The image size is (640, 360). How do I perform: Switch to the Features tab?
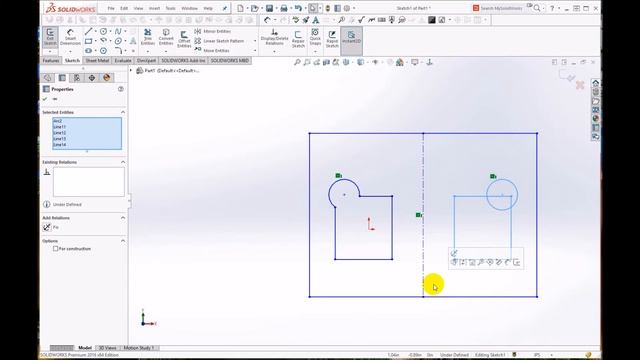coord(51,60)
